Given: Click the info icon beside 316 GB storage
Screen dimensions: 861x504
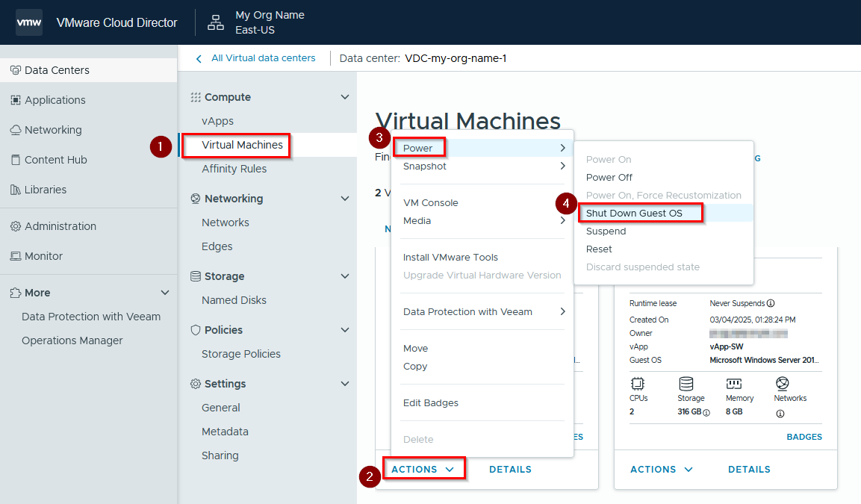Looking at the screenshot, I should [x=706, y=412].
